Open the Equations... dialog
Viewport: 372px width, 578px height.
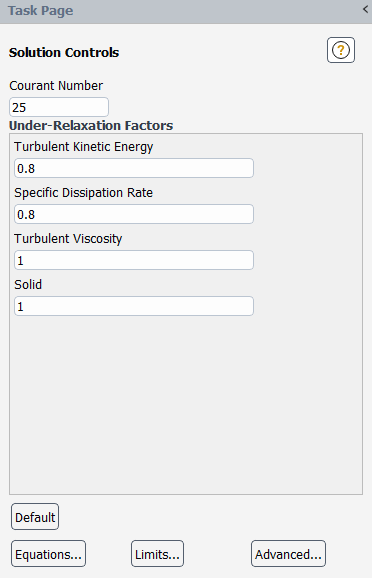pyautogui.click(x=48, y=554)
